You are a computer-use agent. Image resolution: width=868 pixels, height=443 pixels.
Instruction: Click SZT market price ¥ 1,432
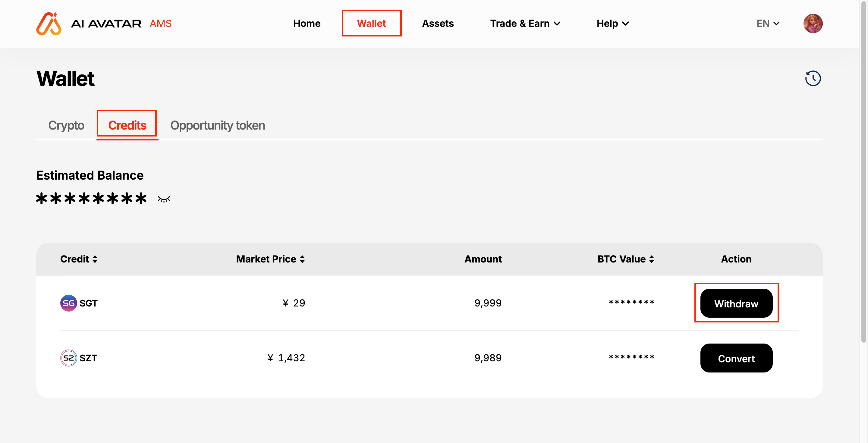pyautogui.click(x=286, y=358)
